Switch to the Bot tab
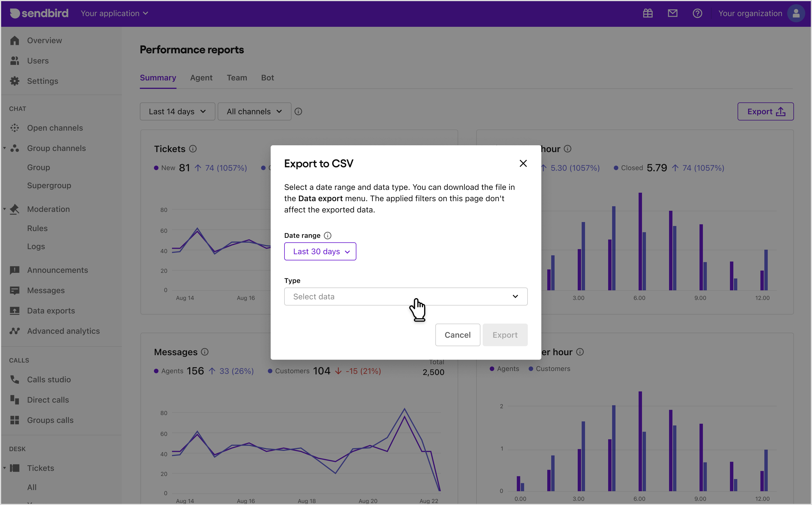Viewport: 812px width, 505px height. 267,78
